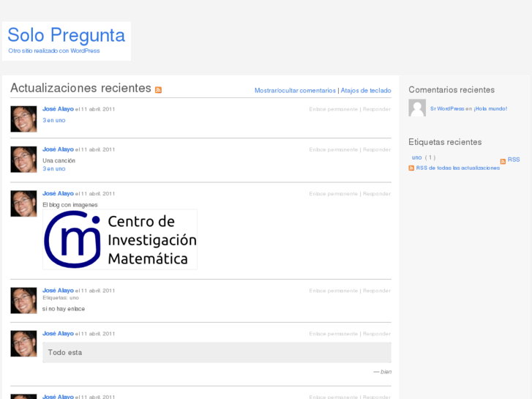Open José Alayo link on 'si no hay enlace' post
Screen dimensions: 532x399
58,291
